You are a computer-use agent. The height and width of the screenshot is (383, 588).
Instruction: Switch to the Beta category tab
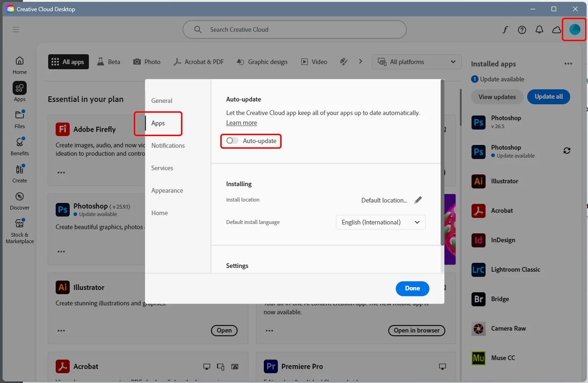point(109,62)
